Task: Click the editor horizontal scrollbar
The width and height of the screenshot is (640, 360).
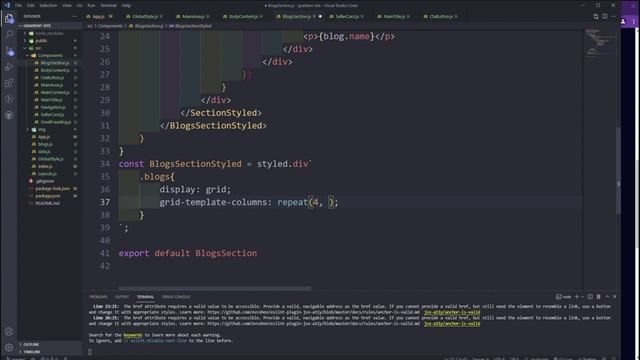Action: (x=215, y=288)
